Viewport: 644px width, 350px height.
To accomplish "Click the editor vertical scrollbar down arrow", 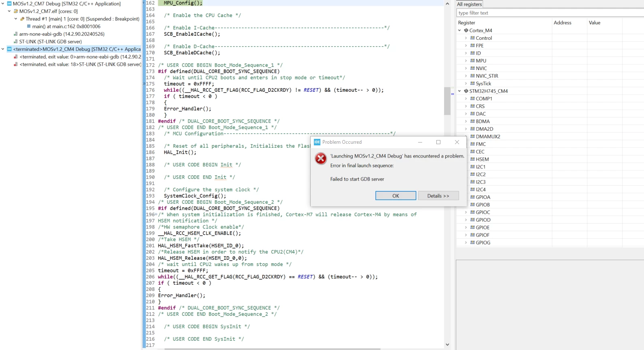I will pyautogui.click(x=447, y=345).
